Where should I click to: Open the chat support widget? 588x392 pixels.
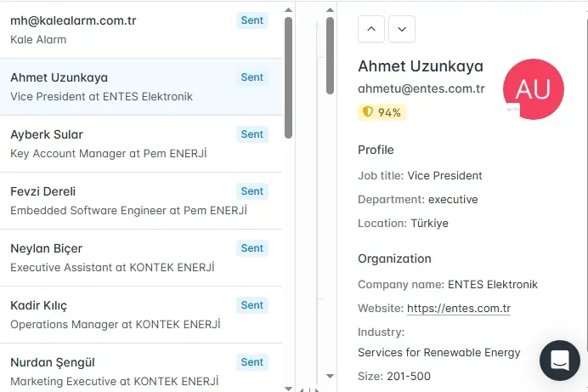[x=559, y=360]
